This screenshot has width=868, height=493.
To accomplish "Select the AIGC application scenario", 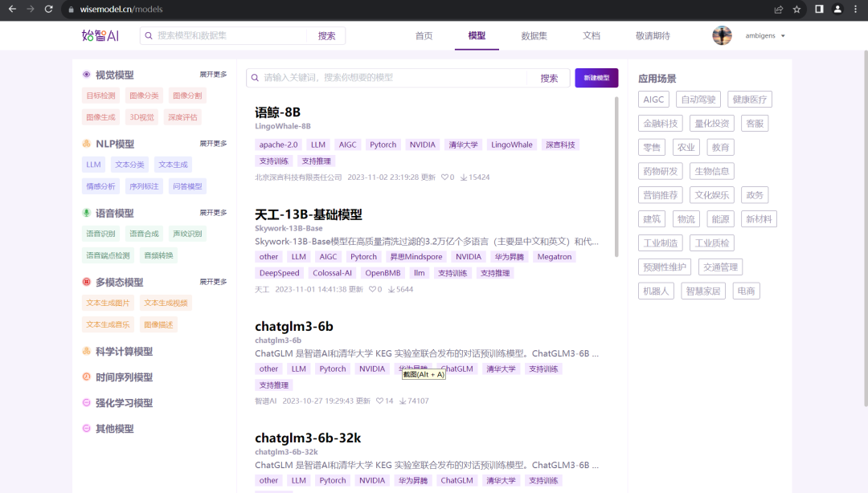I will [x=653, y=99].
